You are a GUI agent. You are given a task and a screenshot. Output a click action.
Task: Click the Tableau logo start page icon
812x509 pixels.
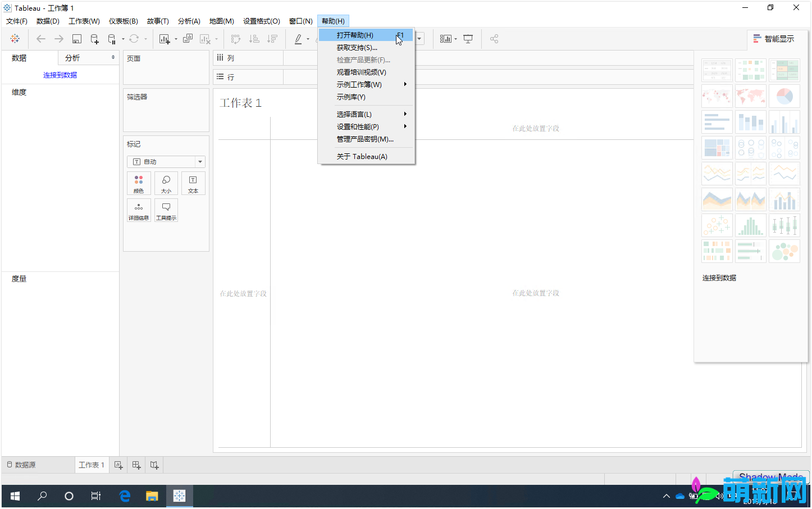point(15,39)
